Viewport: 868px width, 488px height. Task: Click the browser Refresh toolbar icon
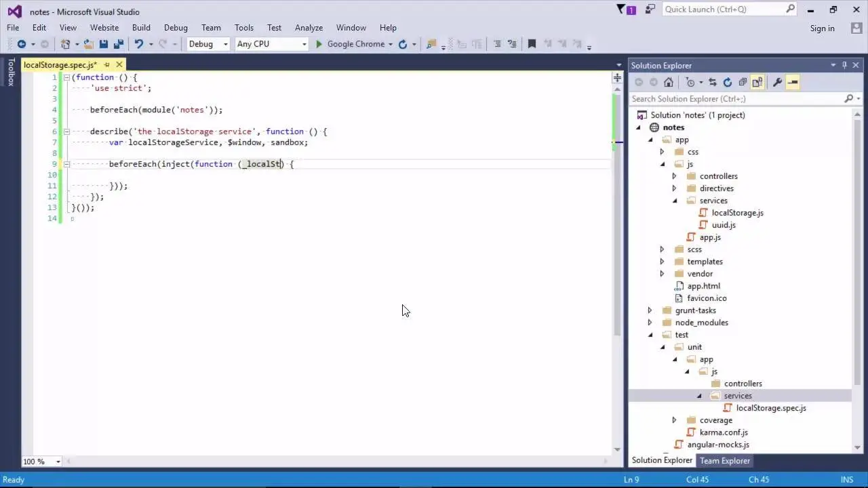point(403,44)
